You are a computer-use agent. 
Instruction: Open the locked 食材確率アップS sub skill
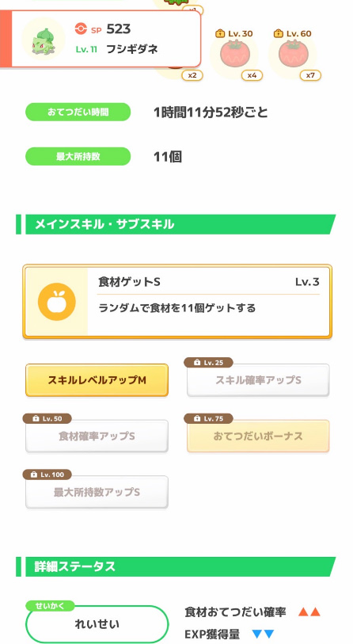[97, 436]
